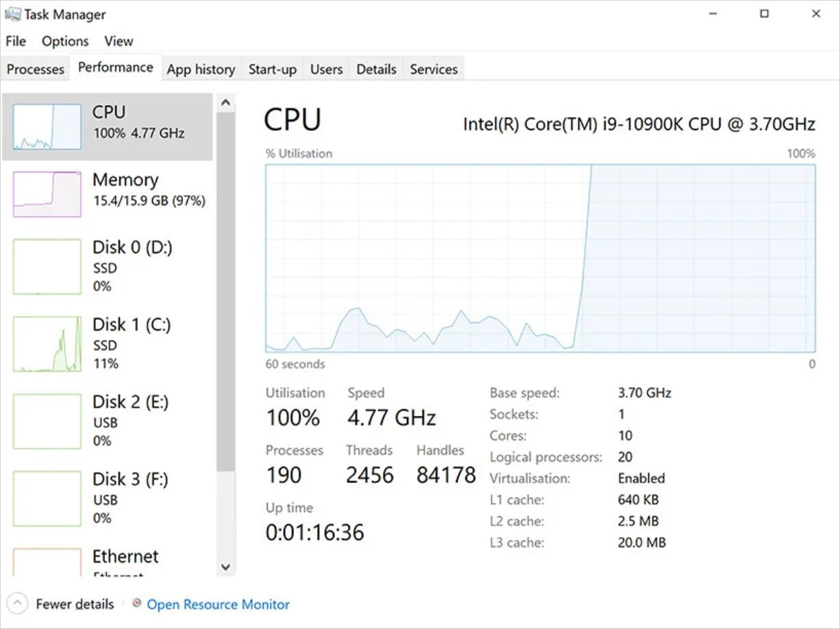Check Disk 3 (F:) activity graph
Image resolution: width=840 pixels, height=629 pixels.
[x=108, y=498]
